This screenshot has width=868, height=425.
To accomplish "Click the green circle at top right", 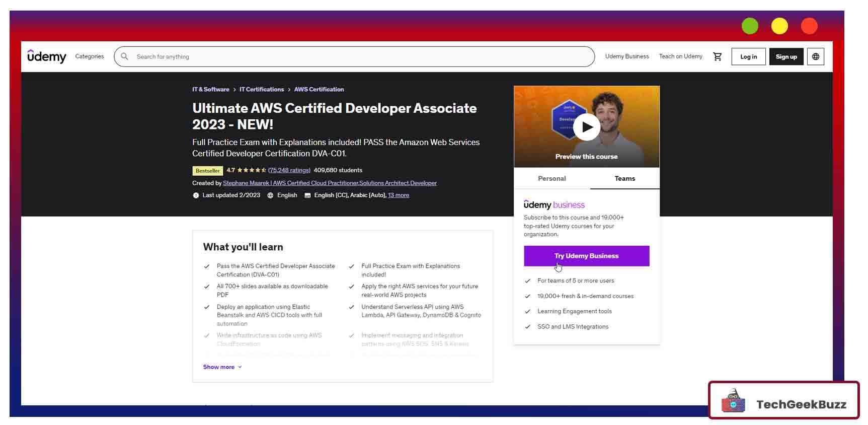I will coord(749,26).
